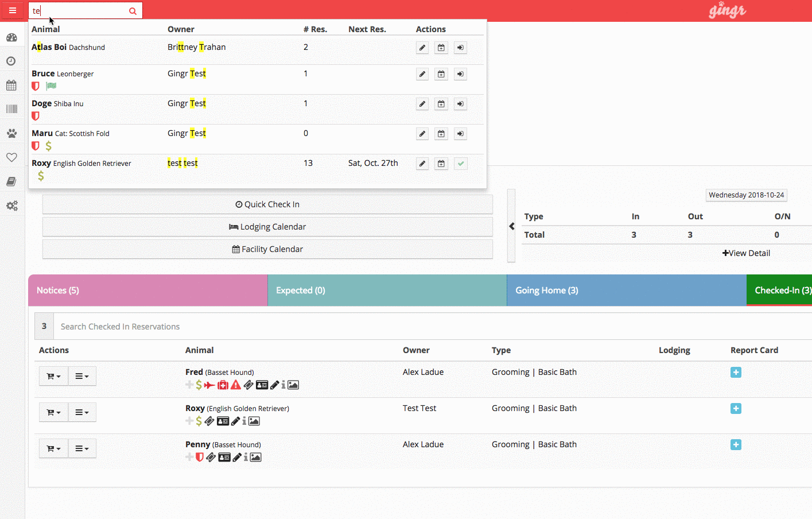
Task: Open the barcode icon in sidebar
Action: (x=11, y=109)
